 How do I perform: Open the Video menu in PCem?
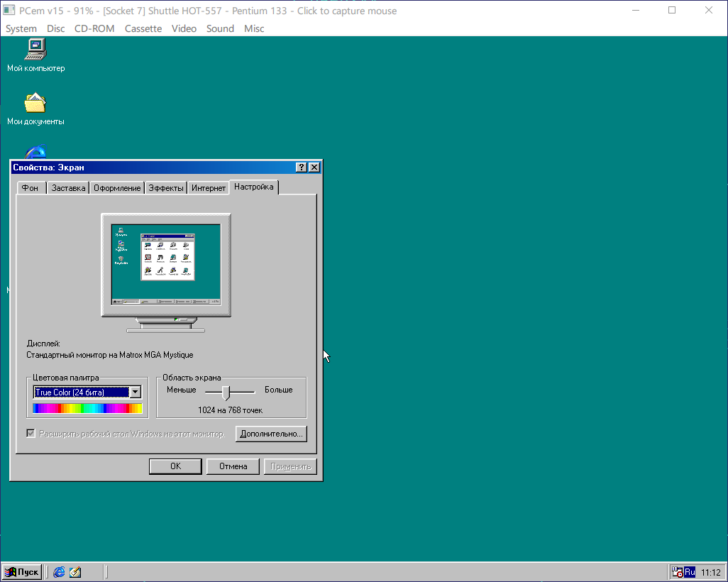[184, 28]
